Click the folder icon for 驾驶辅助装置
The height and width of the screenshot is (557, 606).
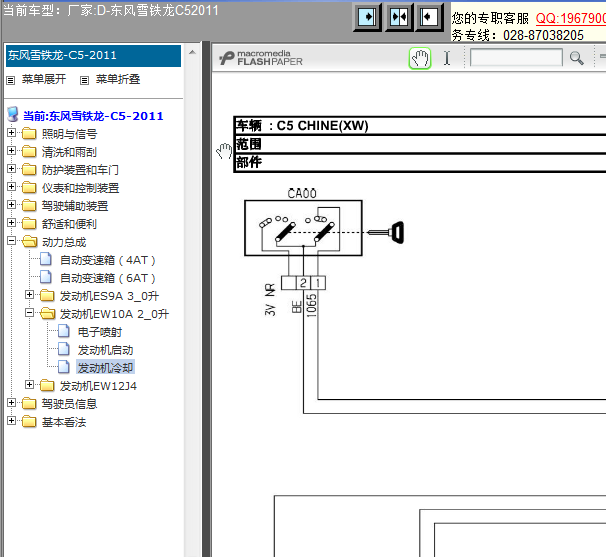29,205
